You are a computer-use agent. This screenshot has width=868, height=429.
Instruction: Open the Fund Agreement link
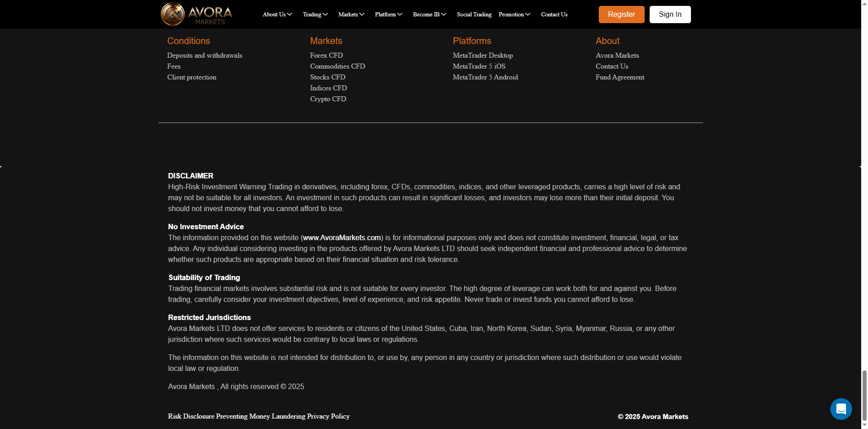pyautogui.click(x=620, y=77)
